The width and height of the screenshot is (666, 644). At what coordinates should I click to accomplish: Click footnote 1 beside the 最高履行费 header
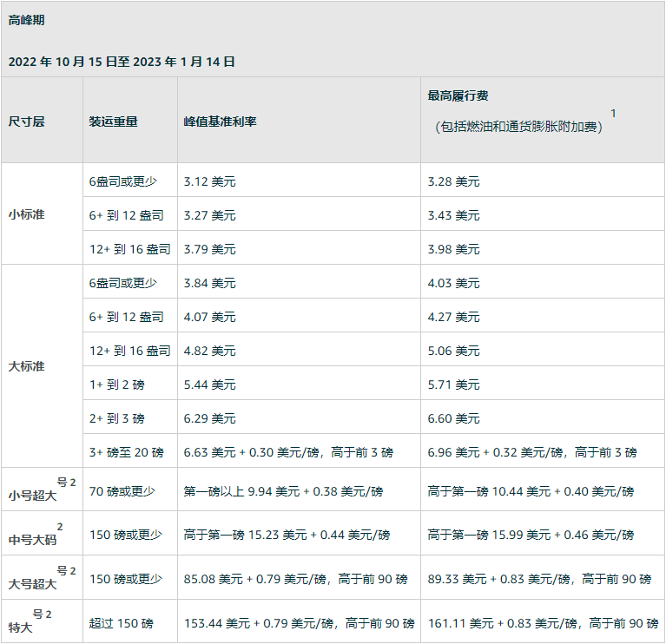pyautogui.click(x=613, y=113)
